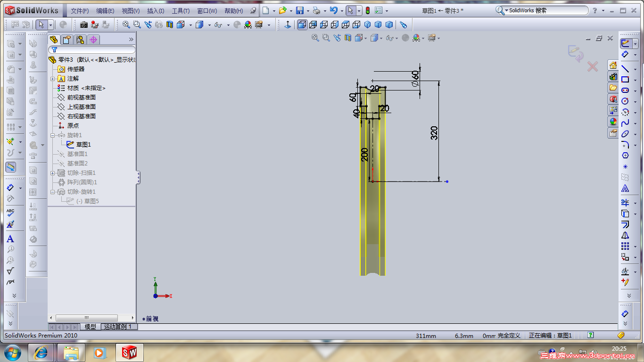The width and height of the screenshot is (644, 362).
Task: Select the sketch Text tool
Action: (x=625, y=188)
